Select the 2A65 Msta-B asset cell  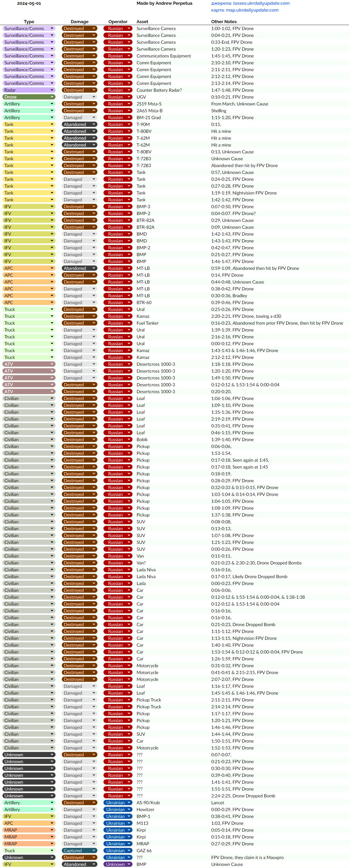coord(149,111)
